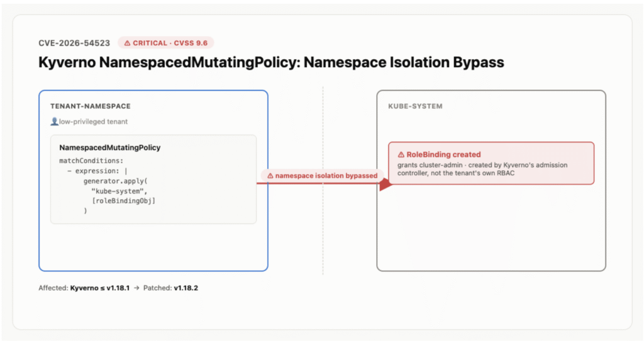Click the arrow between Affected and Patched versions
Screen dimensions: 644x341
click(x=136, y=288)
